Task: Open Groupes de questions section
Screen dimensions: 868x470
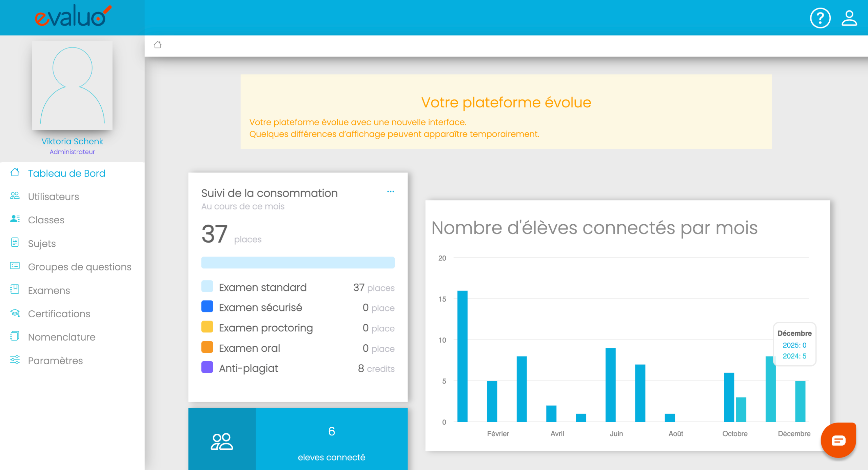Action: coord(79,267)
